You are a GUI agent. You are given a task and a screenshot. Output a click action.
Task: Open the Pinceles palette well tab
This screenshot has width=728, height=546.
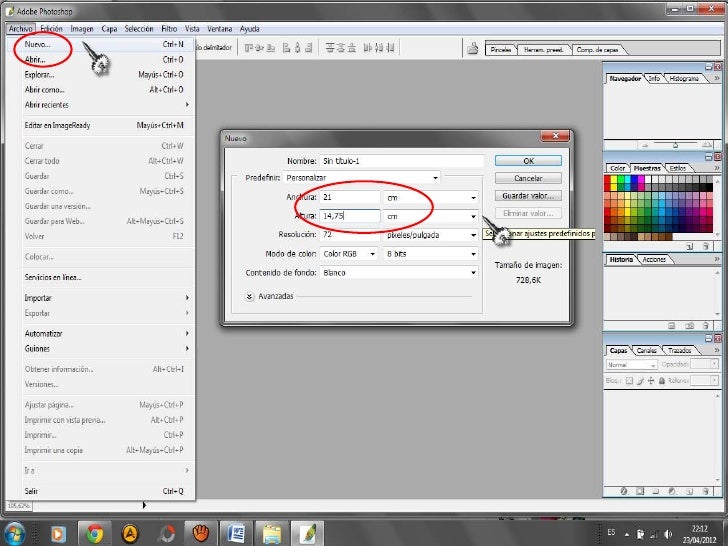coord(501,50)
